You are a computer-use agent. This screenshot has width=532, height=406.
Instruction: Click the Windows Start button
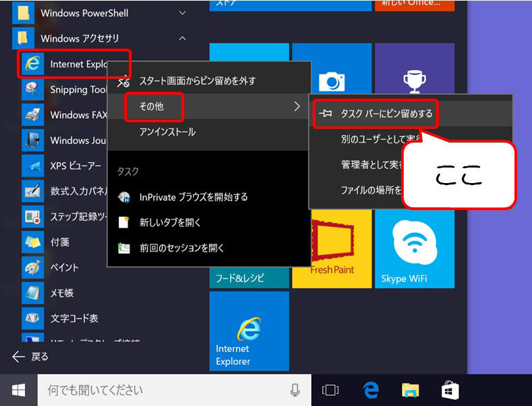click(x=18, y=390)
